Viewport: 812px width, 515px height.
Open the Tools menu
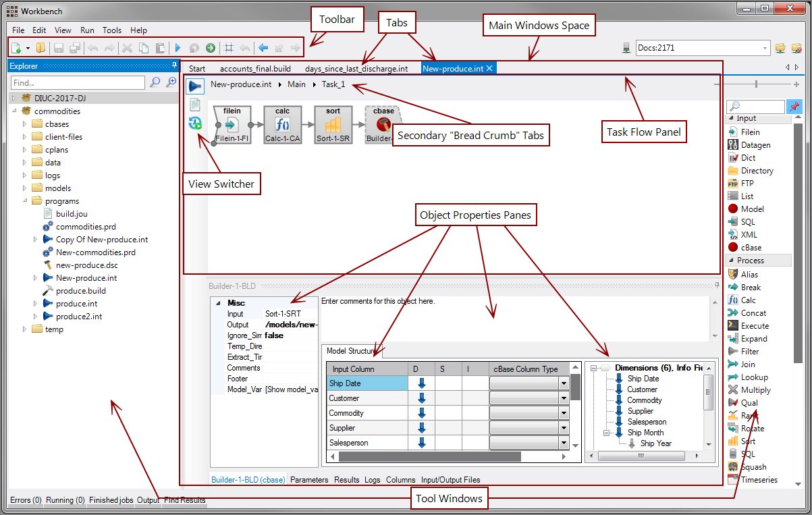pos(111,30)
